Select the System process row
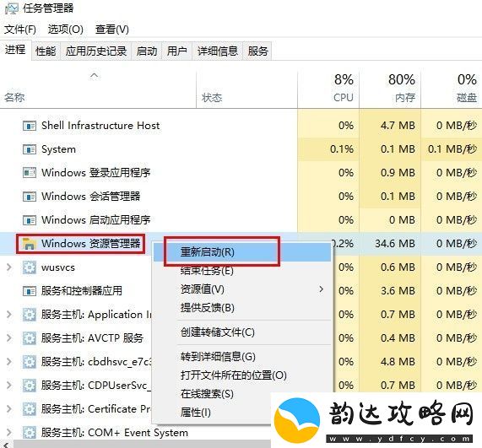 coord(241,149)
